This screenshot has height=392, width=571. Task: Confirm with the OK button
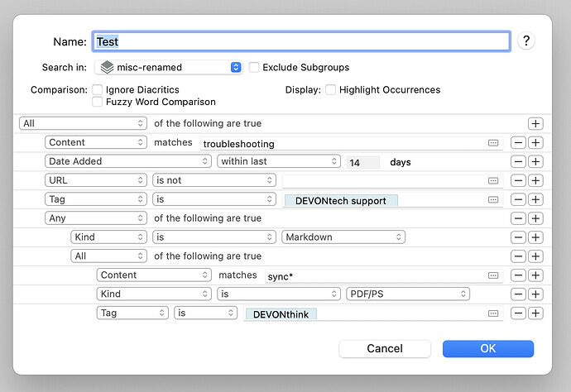(488, 348)
